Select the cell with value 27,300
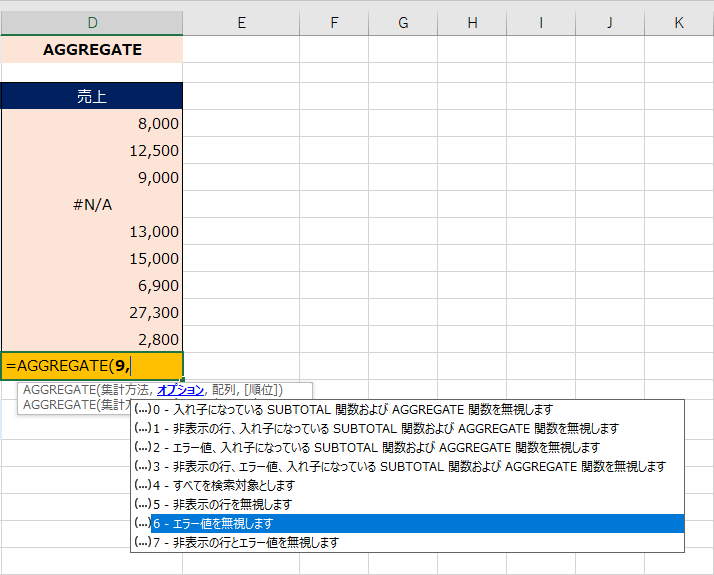This screenshot has height=575, width=714. (92, 312)
